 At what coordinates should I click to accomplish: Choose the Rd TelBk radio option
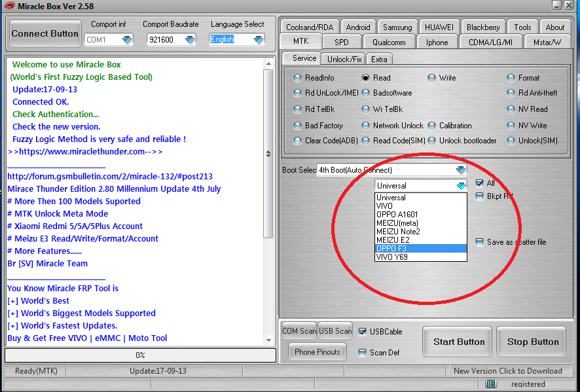pyautogui.click(x=297, y=109)
